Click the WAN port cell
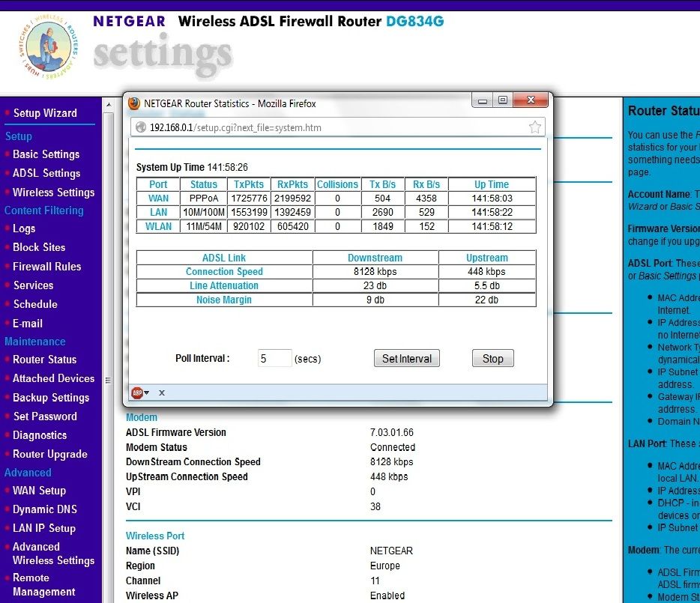Screen dimensions: 700x603 [x=158, y=199]
